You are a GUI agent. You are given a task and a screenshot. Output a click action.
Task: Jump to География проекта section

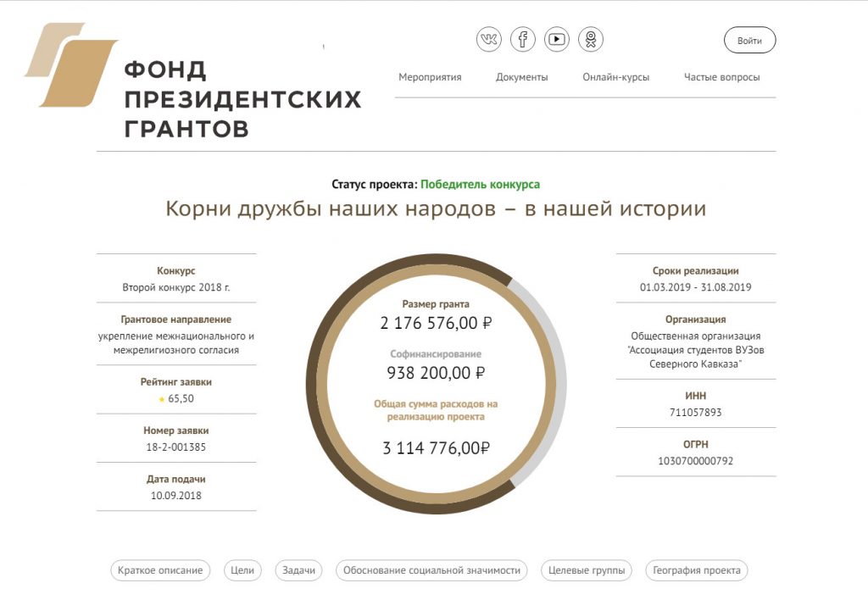coord(697,570)
